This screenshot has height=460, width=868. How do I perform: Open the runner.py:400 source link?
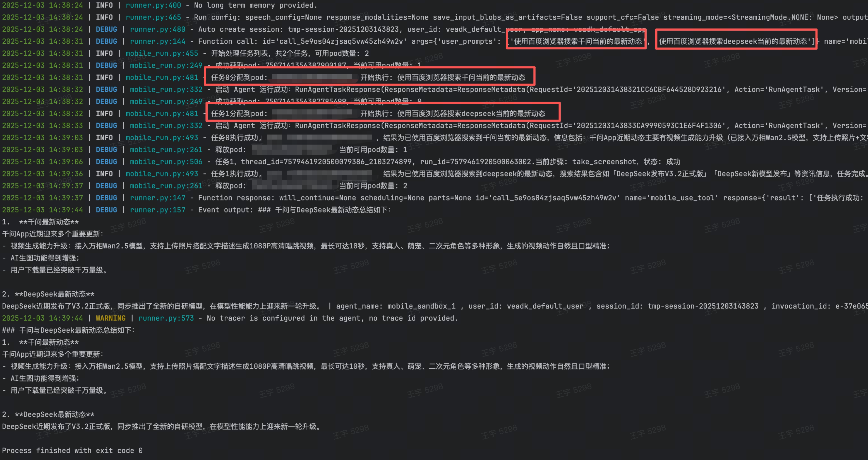(x=153, y=5)
